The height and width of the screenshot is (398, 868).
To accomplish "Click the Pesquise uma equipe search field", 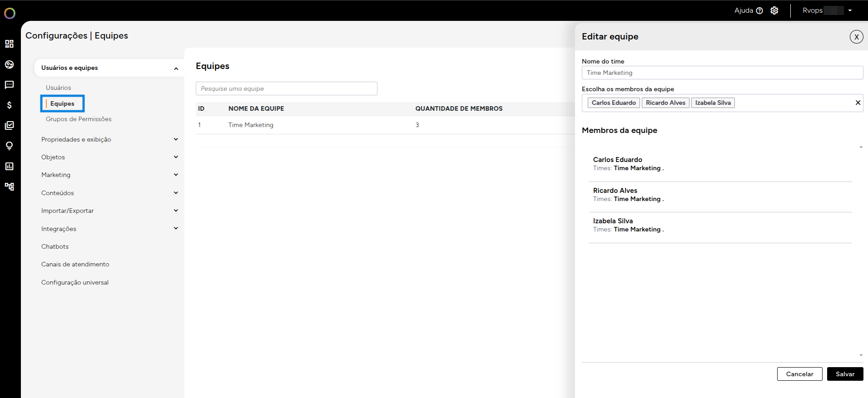I will (286, 88).
